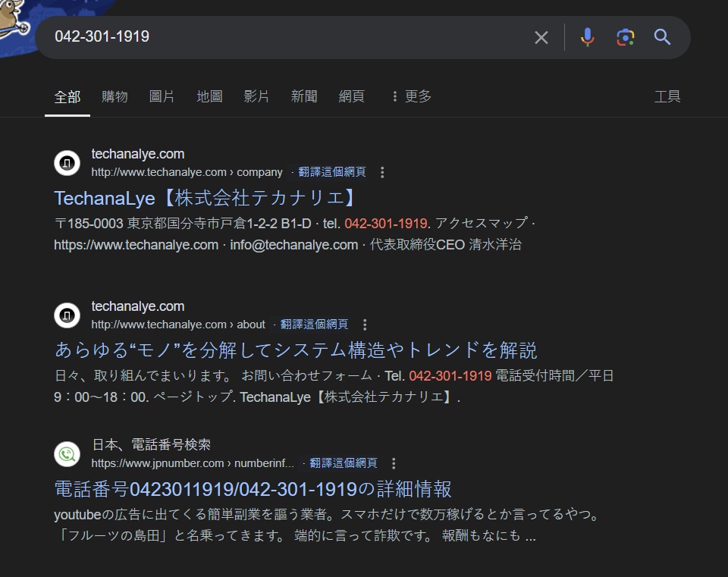728x577 pixels.
Task: Clear the search box with X icon
Action: point(541,37)
